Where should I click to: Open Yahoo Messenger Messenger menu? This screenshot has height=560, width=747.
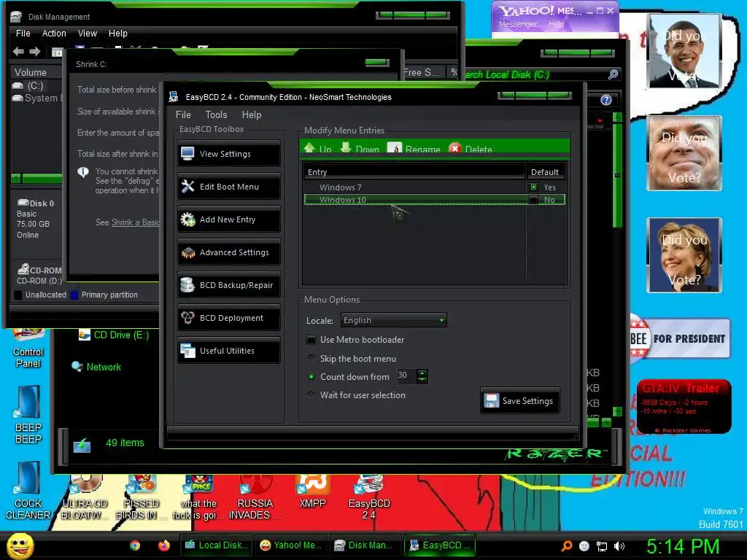(x=518, y=24)
